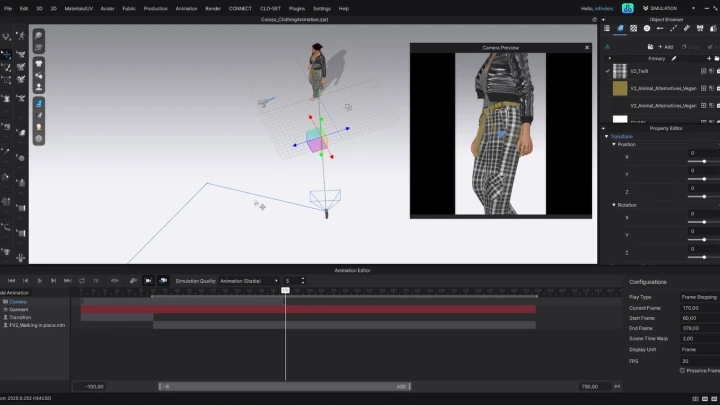Select the FV2_Walking in place.mtn track
Screen dimensions: 720x405
click(x=37, y=325)
